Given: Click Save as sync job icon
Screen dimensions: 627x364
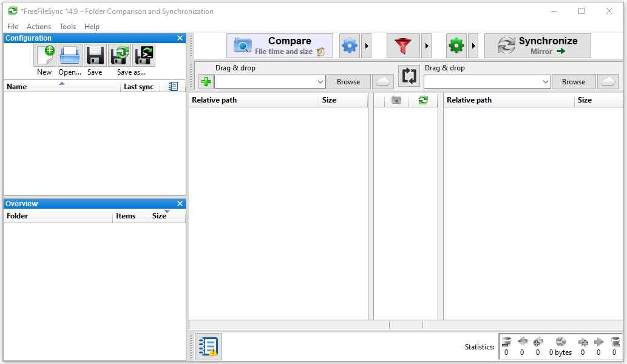Looking at the screenshot, I should 120,55.
